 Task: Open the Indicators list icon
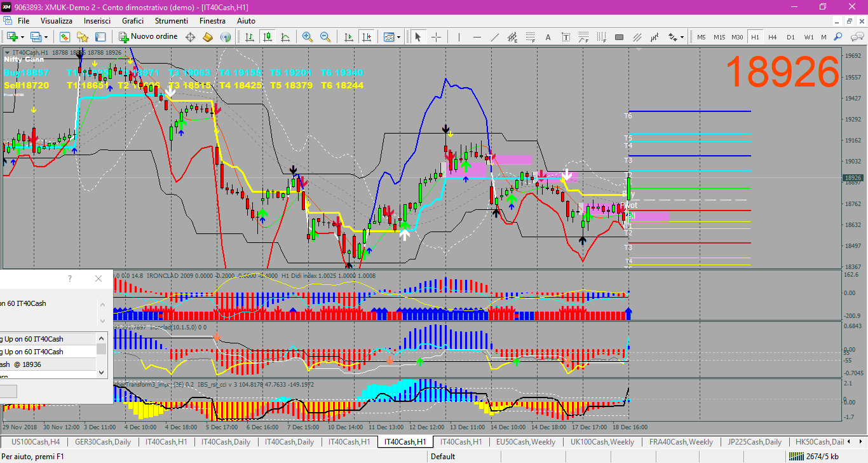pyautogui.click(x=388, y=37)
